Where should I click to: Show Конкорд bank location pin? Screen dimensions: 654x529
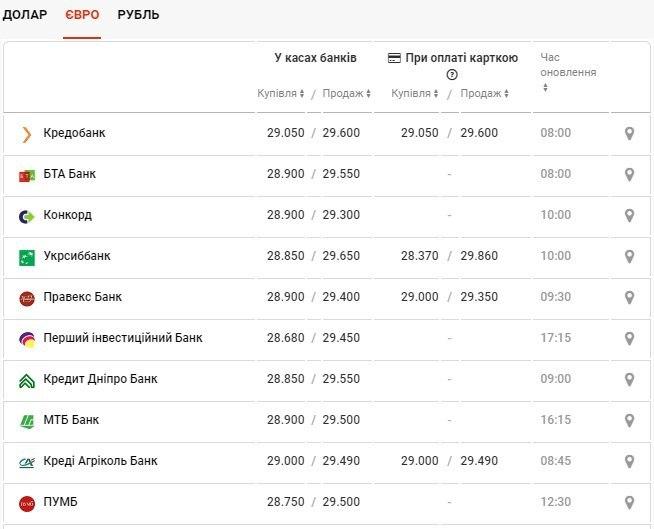coord(629,215)
